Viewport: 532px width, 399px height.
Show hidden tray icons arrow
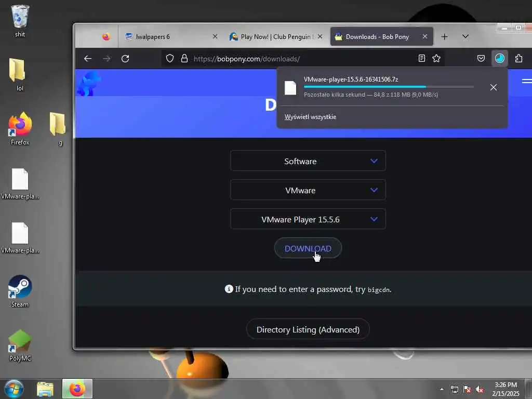coord(442,389)
